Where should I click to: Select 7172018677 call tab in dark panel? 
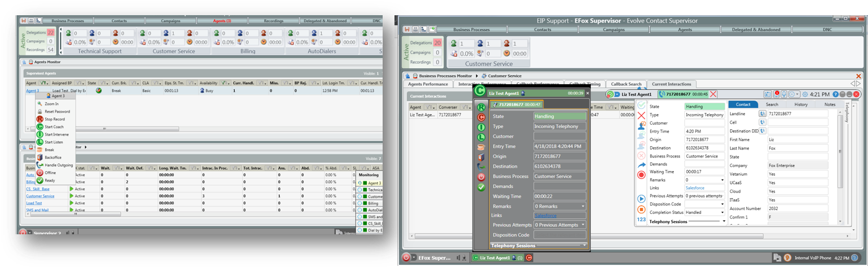click(x=516, y=104)
